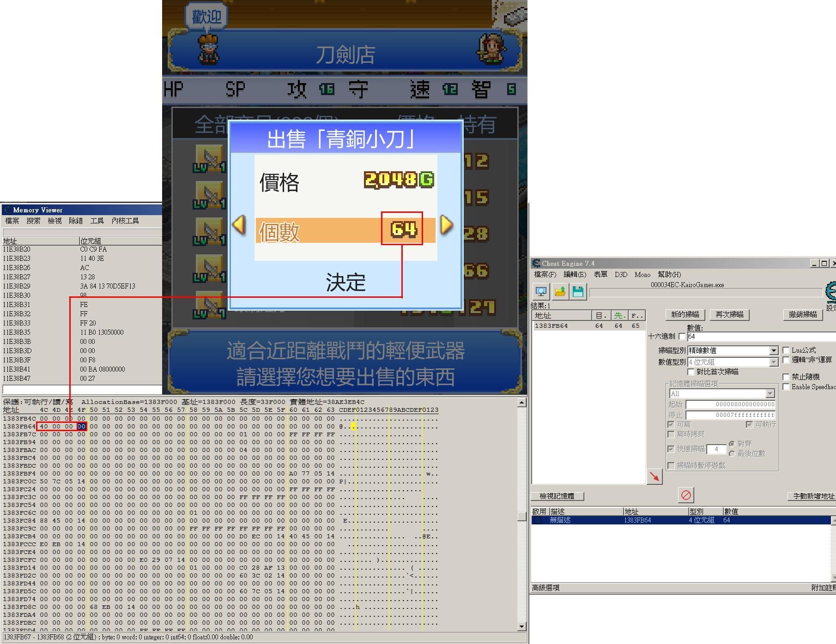Viewport: 836px width, 644px height.
Task: Expand the memory region All dropdown
Action: (x=769, y=394)
